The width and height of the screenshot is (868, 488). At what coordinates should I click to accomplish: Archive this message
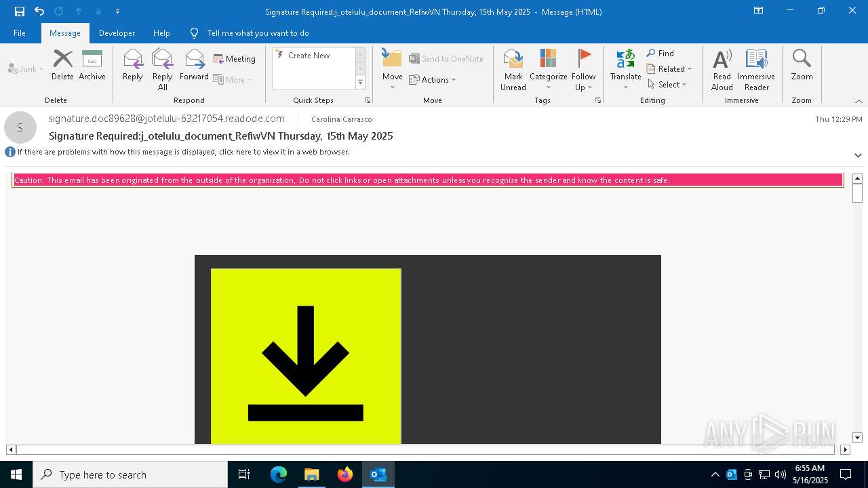click(x=92, y=66)
